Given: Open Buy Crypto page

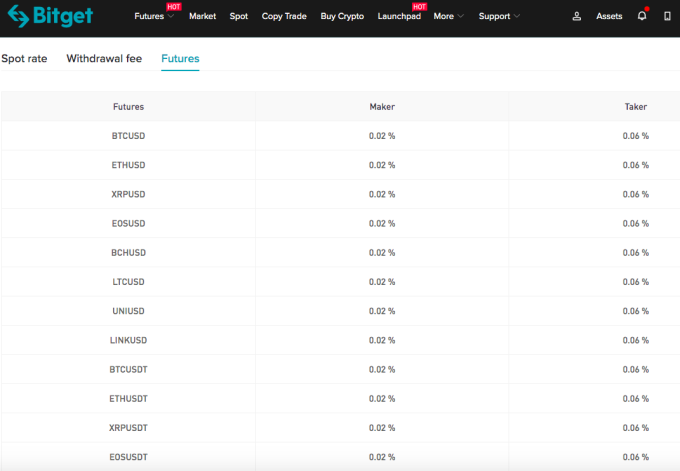Looking at the screenshot, I should (x=342, y=16).
